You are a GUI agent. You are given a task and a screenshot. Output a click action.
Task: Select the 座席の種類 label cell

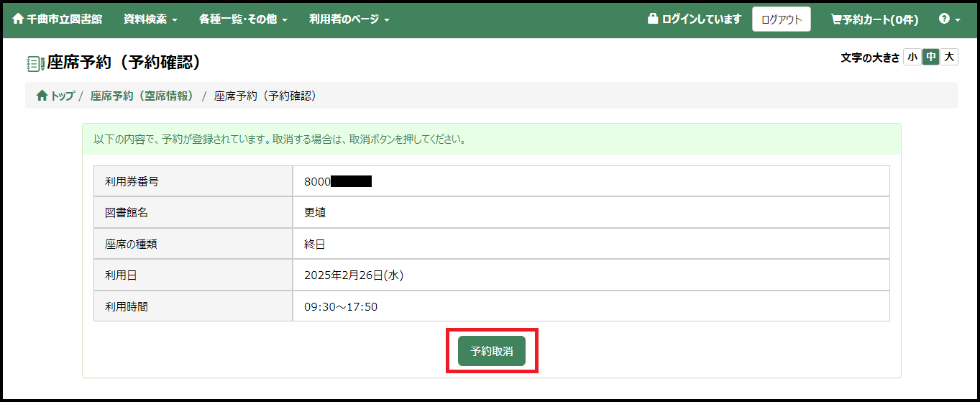(193, 244)
